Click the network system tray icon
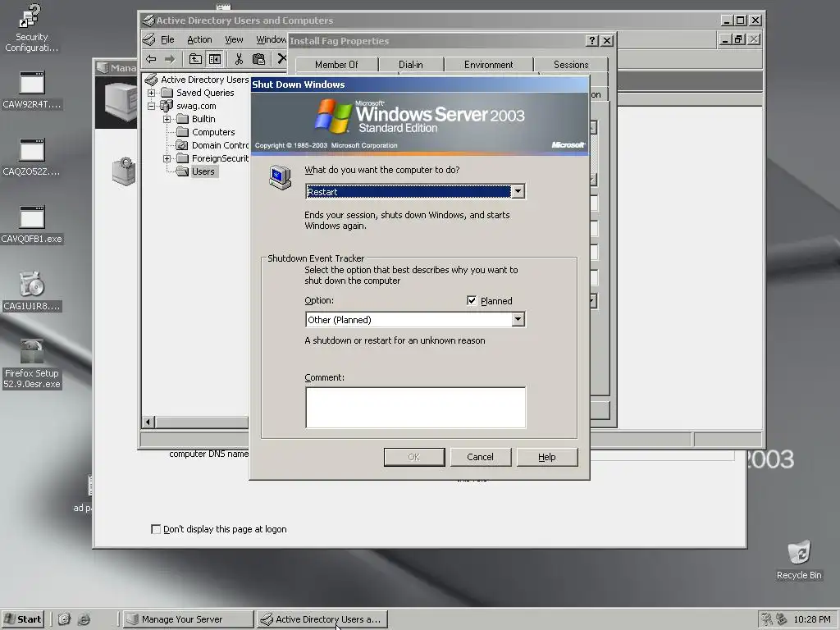840x630 pixels. tap(767, 619)
